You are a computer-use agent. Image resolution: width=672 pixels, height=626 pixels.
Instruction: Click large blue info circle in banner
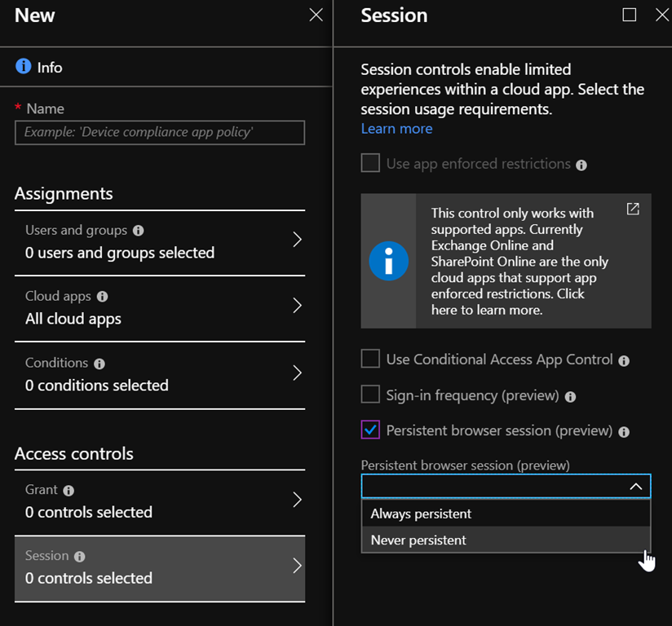389,261
